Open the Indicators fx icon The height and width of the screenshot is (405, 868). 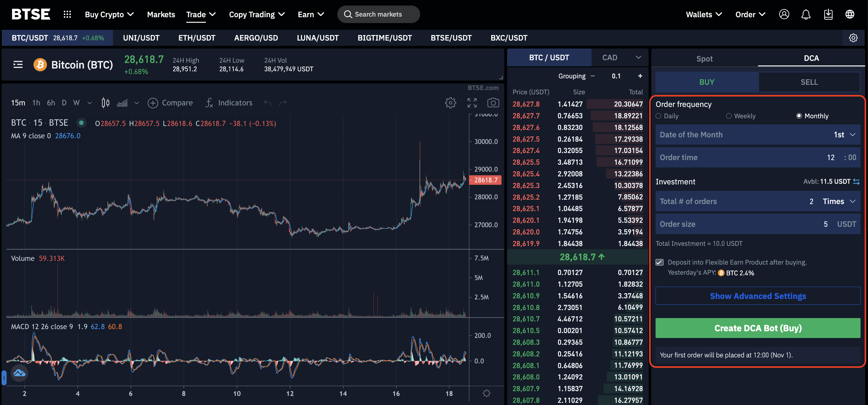point(209,103)
